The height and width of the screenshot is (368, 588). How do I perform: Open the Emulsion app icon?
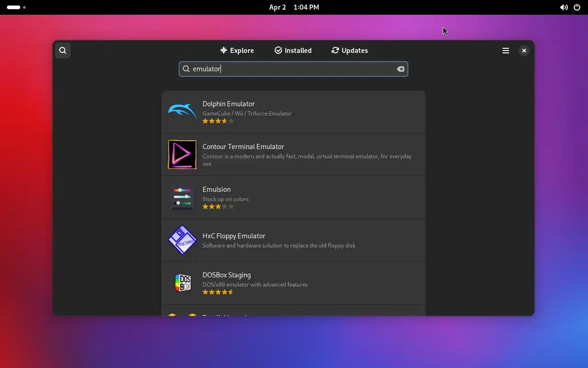click(x=182, y=197)
